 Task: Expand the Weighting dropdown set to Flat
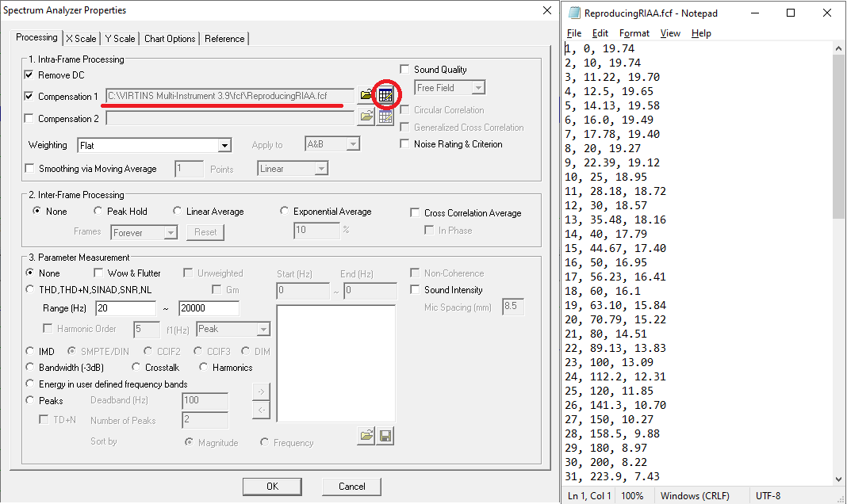click(224, 146)
